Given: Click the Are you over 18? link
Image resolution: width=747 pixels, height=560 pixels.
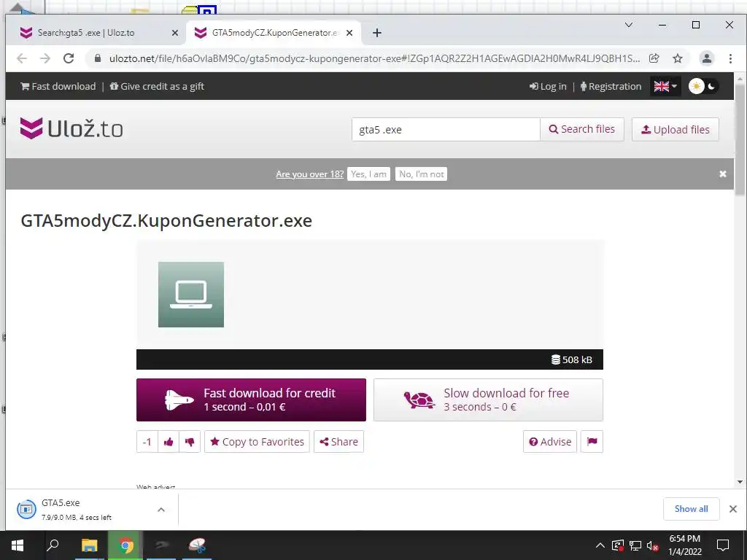Looking at the screenshot, I should tap(309, 174).
